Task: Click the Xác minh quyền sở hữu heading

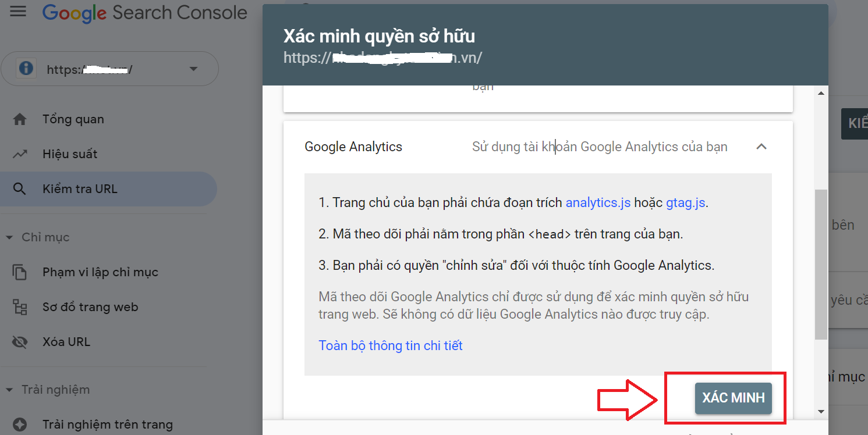Action: pos(379,37)
